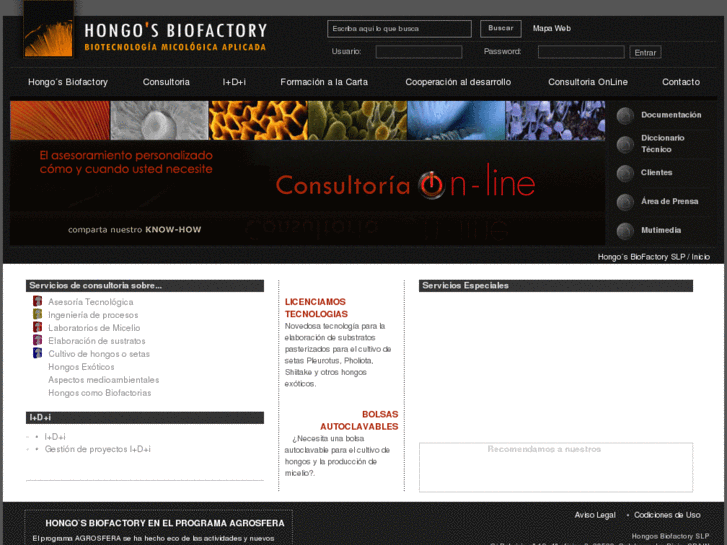Click the 'Servicios Especiales' header bar

[556, 286]
